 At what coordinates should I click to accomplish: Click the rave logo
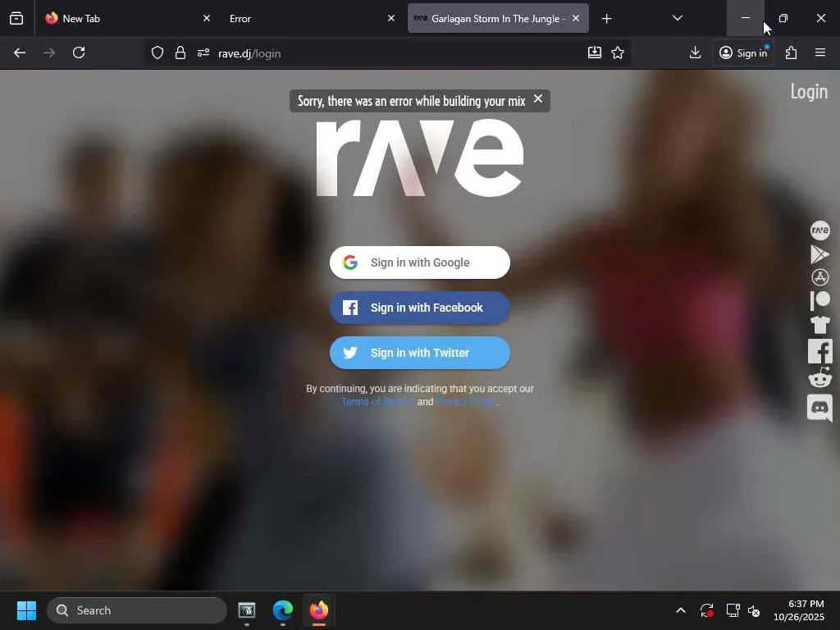tap(419, 158)
